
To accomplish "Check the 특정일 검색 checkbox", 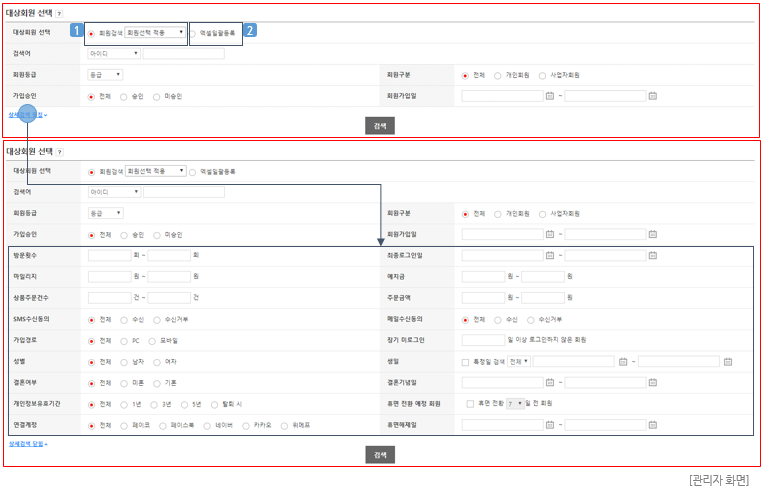I will click(466, 361).
